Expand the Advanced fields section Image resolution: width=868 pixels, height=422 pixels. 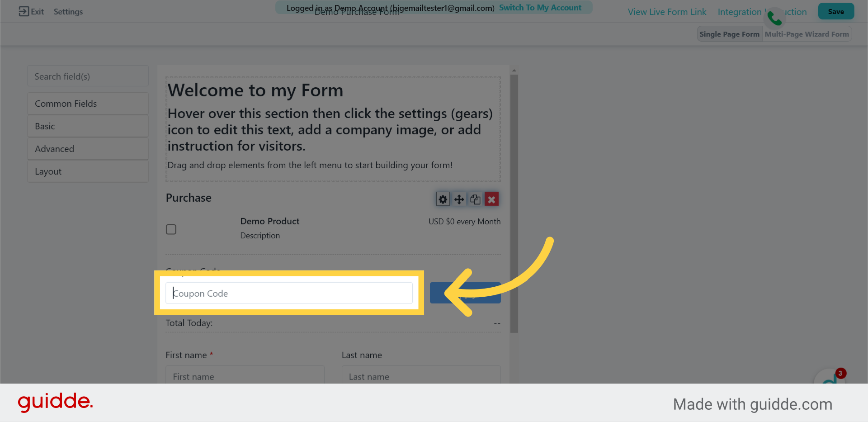pyautogui.click(x=88, y=149)
